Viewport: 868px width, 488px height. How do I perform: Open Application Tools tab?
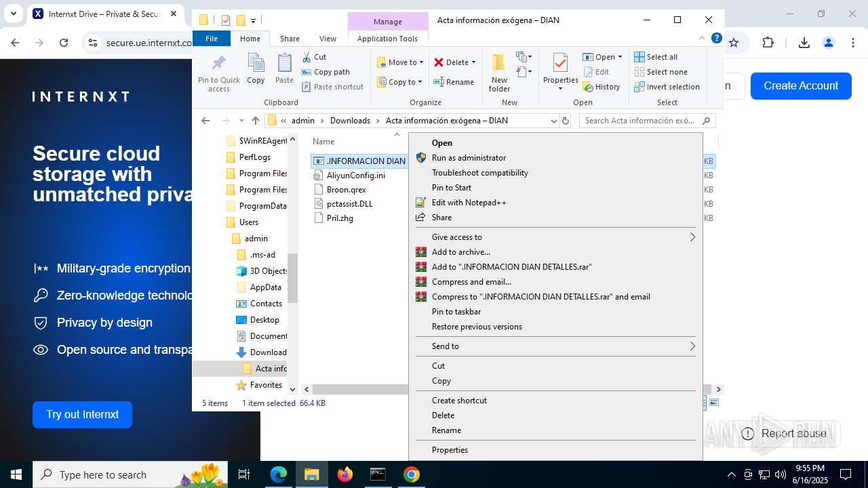coord(387,39)
